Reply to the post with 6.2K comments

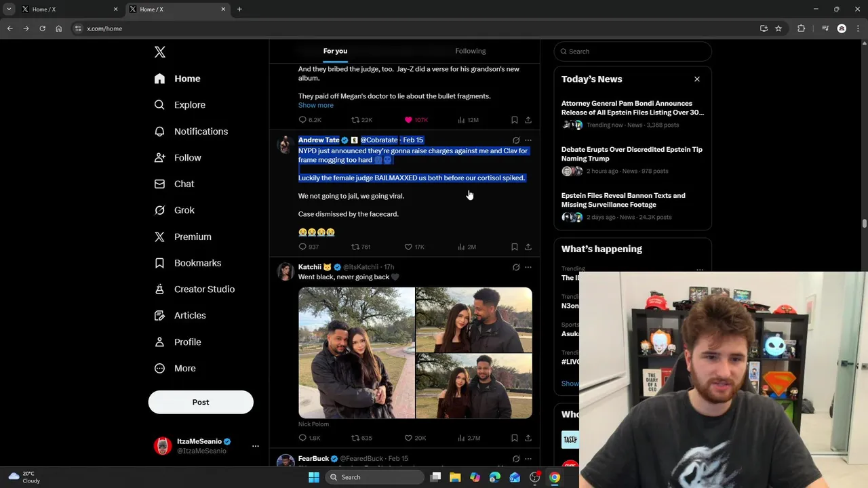click(310, 120)
